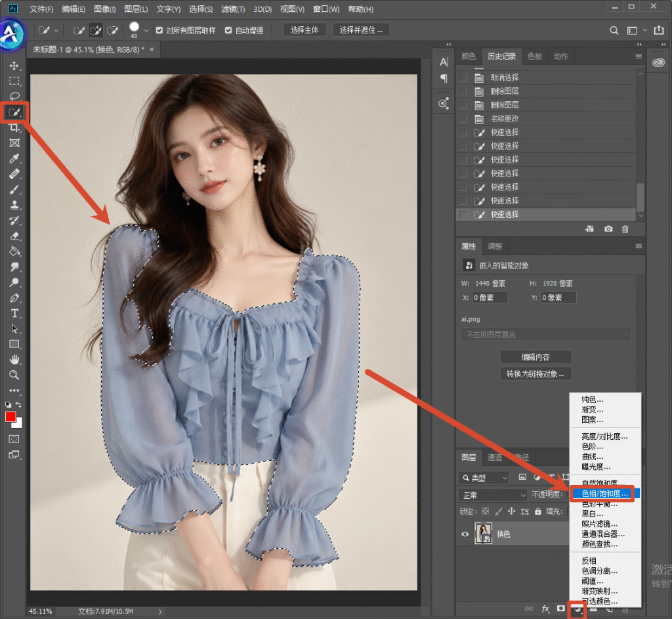Image resolution: width=672 pixels, height=619 pixels.
Task: Toggle lock all padlock icon
Action: pyautogui.click(x=538, y=511)
